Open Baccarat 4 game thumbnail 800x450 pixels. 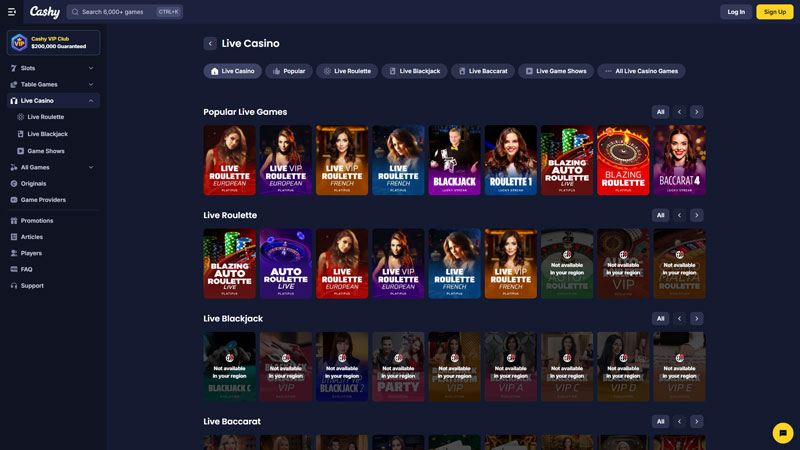pyautogui.click(x=679, y=160)
